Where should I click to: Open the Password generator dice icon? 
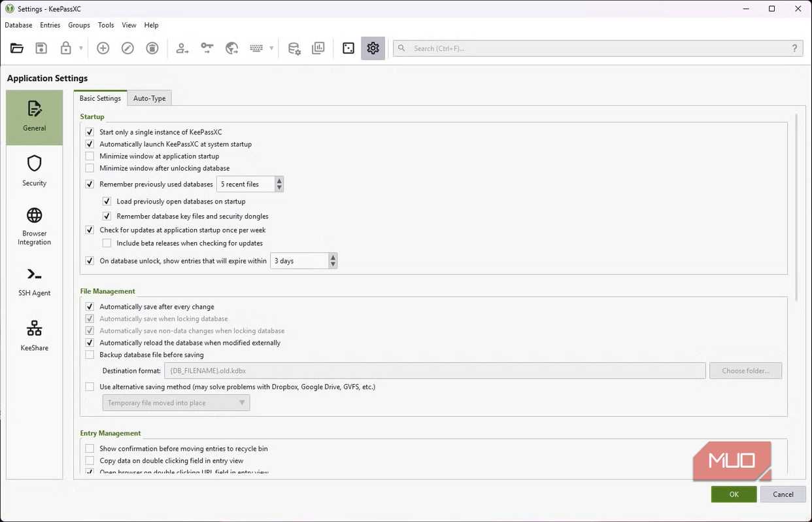348,48
